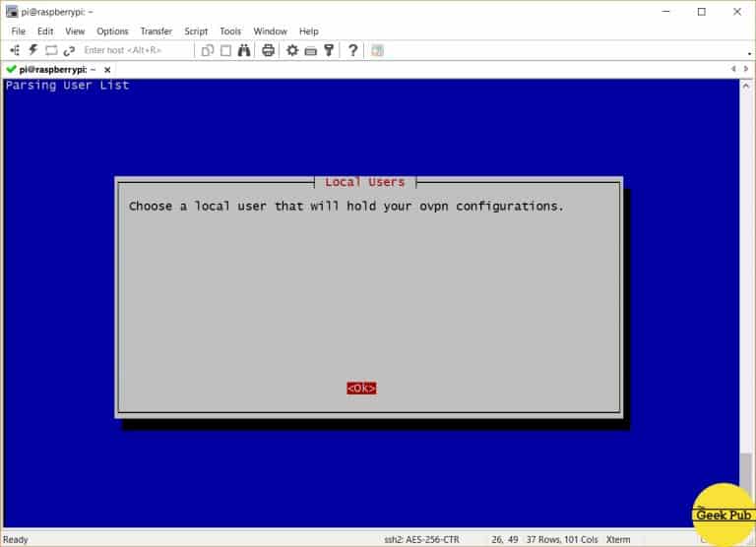The image size is (756, 547).
Task: Open the Transfer menu
Action: click(156, 31)
